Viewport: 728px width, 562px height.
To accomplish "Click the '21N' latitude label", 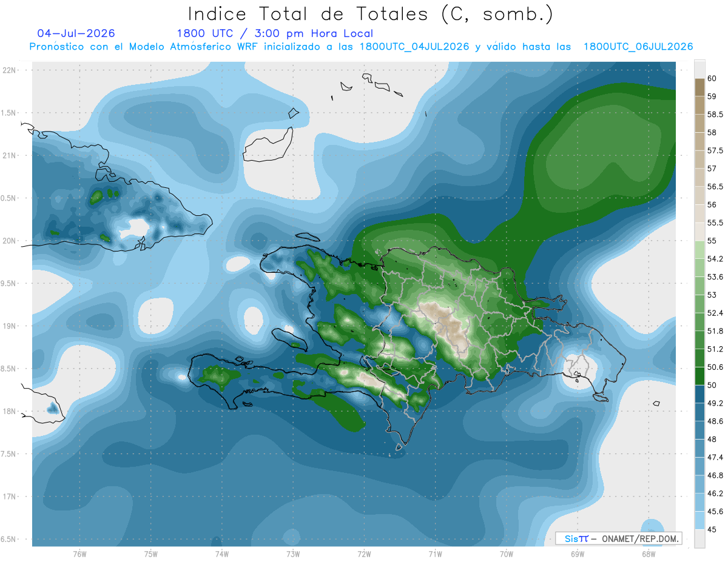I will (10, 155).
